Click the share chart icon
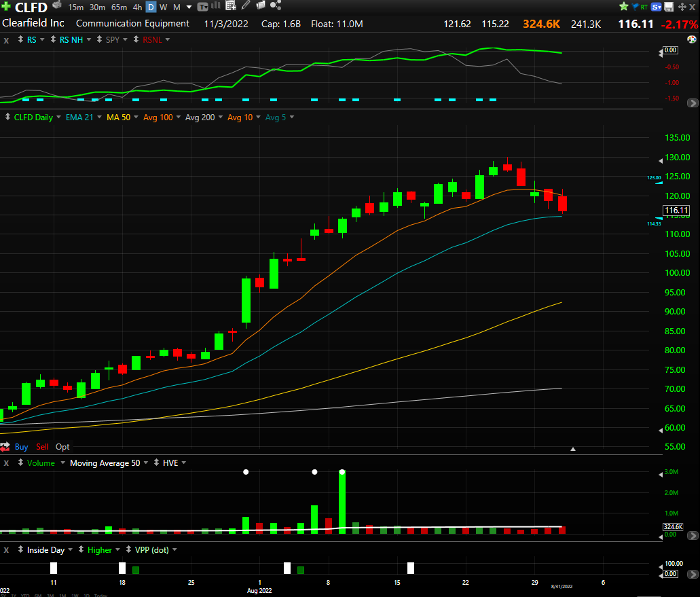Screen dimensions: 700x597 (276, 5)
